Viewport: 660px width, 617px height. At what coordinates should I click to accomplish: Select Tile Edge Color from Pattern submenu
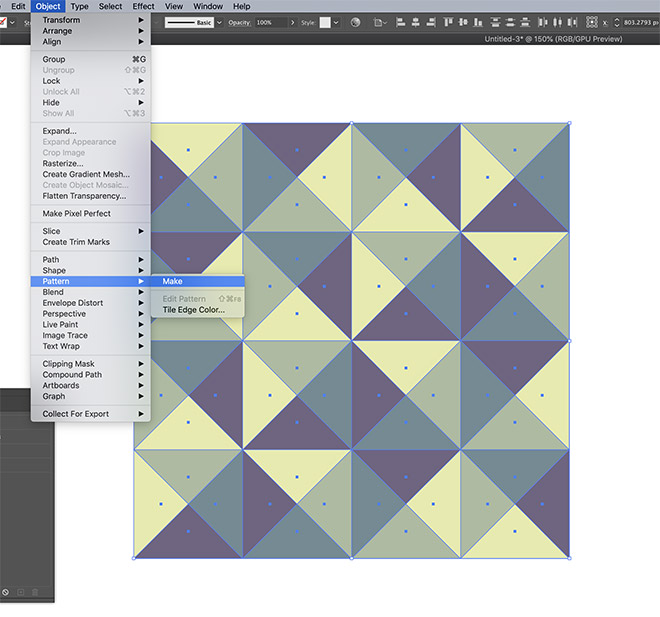[193, 309]
